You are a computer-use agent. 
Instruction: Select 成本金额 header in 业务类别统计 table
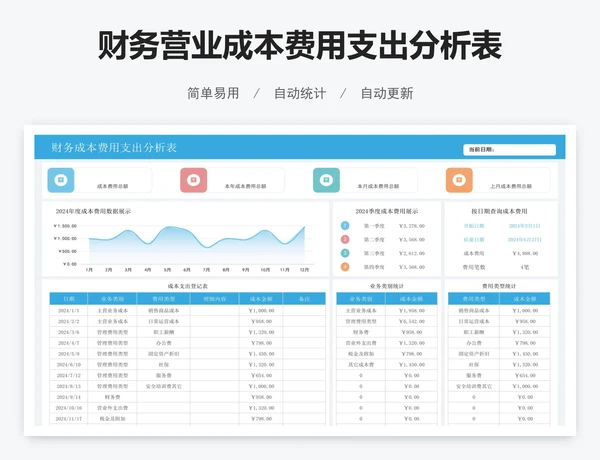point(411,299)
